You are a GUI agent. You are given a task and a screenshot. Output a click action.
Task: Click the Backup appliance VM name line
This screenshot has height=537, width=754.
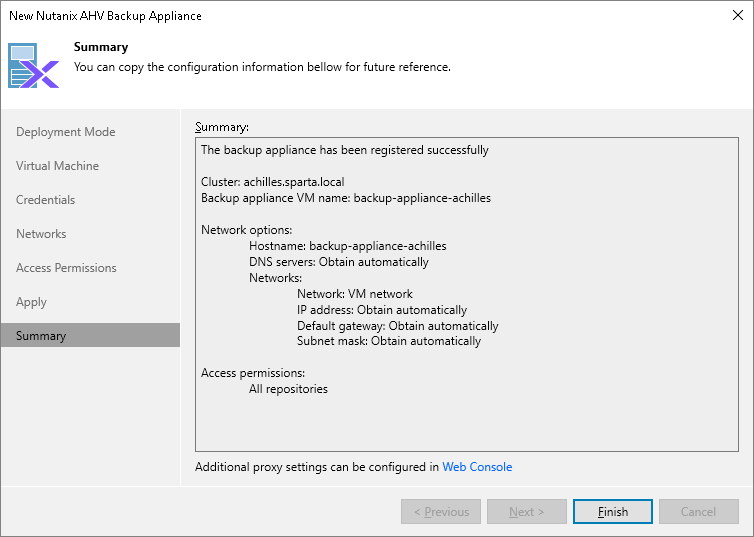click(x=346, y=198)
